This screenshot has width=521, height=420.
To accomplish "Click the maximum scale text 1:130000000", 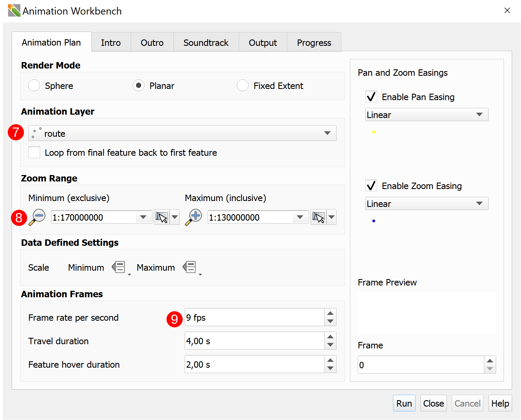I will tap(234, 217).
